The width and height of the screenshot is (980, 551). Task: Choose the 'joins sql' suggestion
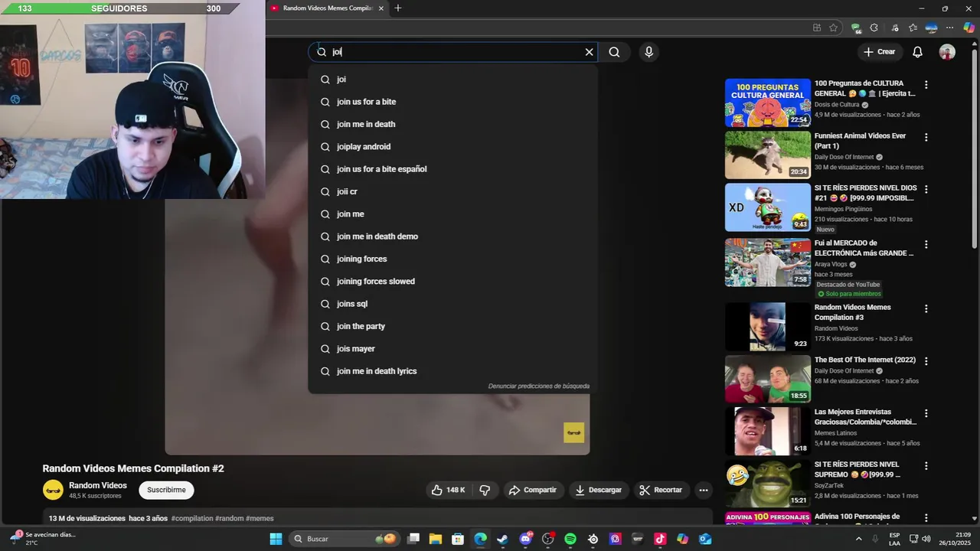pos(453,304)
